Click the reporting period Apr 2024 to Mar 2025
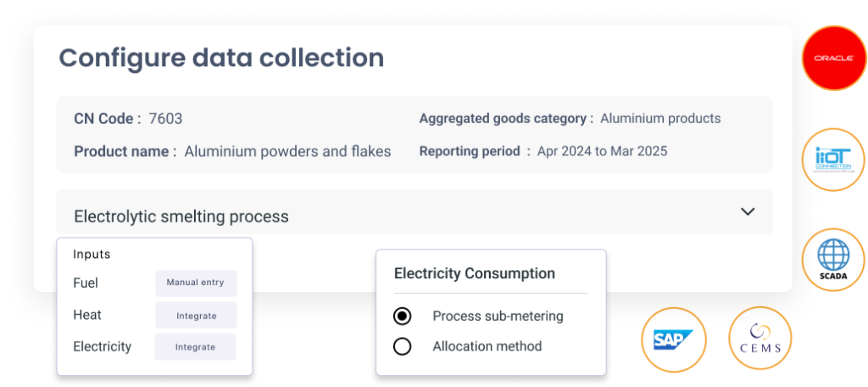The width and height of the screenshot is (868, 387). (602, 151)
